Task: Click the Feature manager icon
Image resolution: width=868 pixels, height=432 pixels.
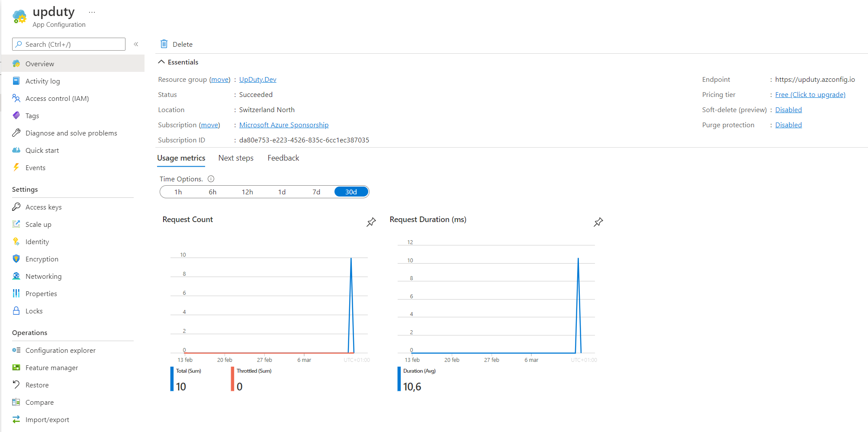Action: [16, 368]
